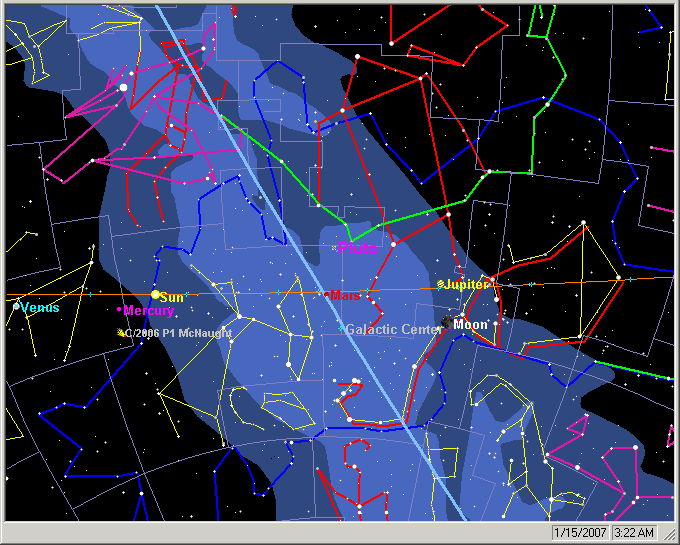This screenshot has width=680, height=545.
Task: Click the white 'Moon' text label
Action: click(470, 325)
